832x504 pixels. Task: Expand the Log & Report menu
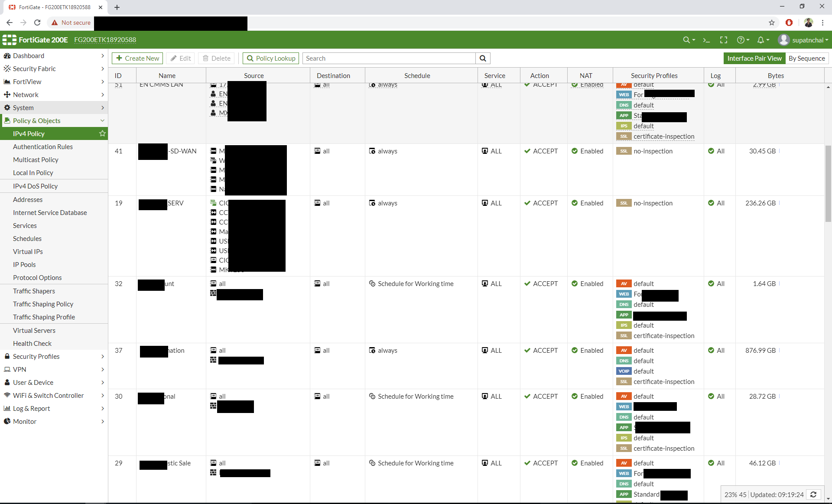[54, 408]
